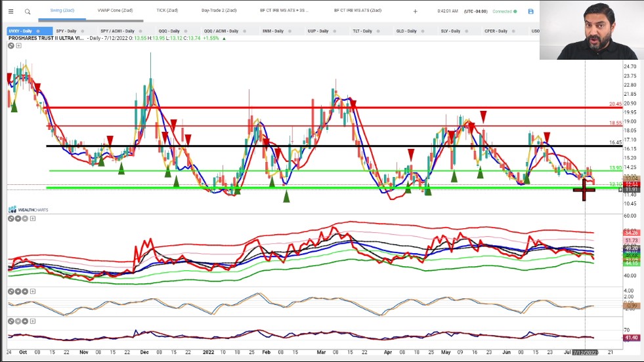The height and width of the screenshot is (362, 644).
Task: Click the 18.55 line price label
Action: click(x=615, y=123)
